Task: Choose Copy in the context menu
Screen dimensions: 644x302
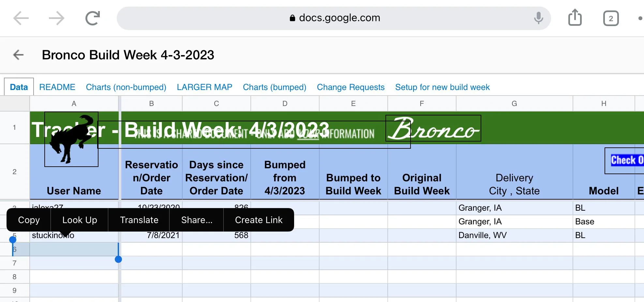Action: [29, 220]
